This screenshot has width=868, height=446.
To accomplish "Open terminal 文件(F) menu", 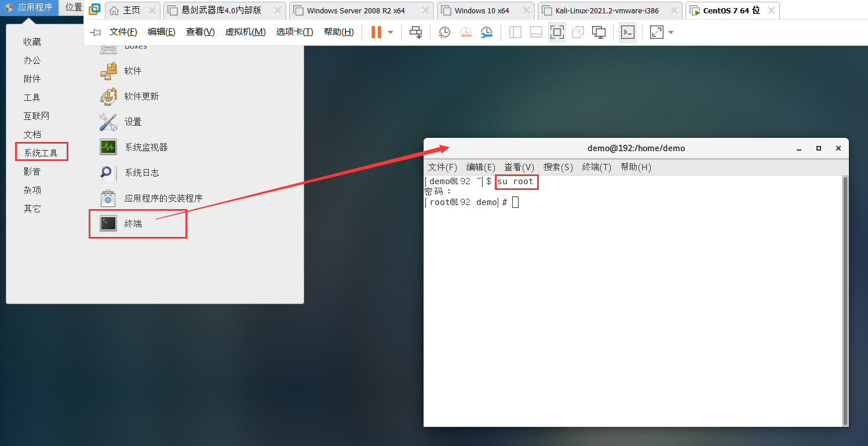I will (x=443, y=167).
